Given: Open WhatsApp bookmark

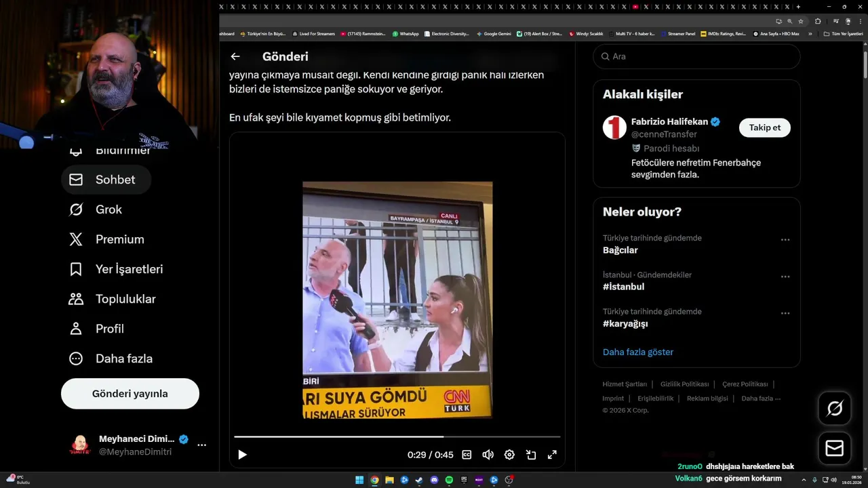Looking at the screenshot, I should tap(406, 34).
